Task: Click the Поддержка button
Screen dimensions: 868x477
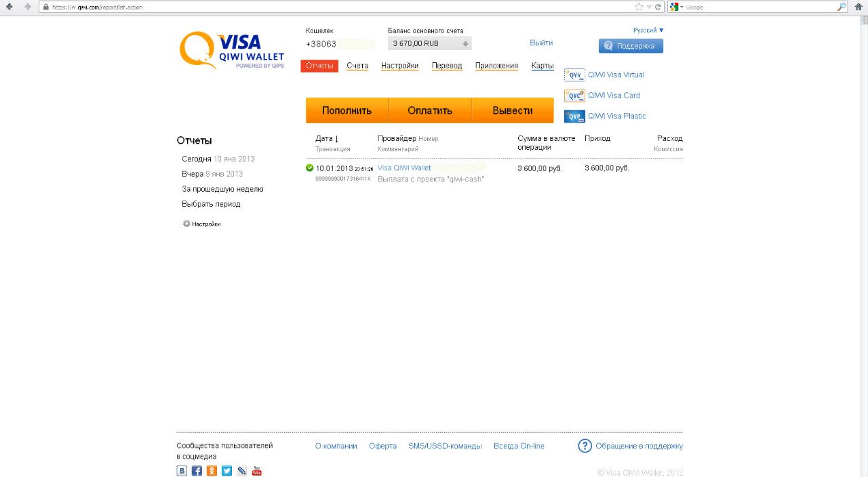Action: (631, 46)
